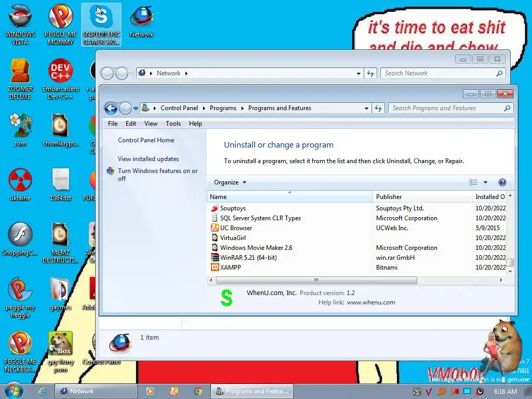Open the zom desktop icon
The image size is (532, 399).
click(x=20, y=130)
